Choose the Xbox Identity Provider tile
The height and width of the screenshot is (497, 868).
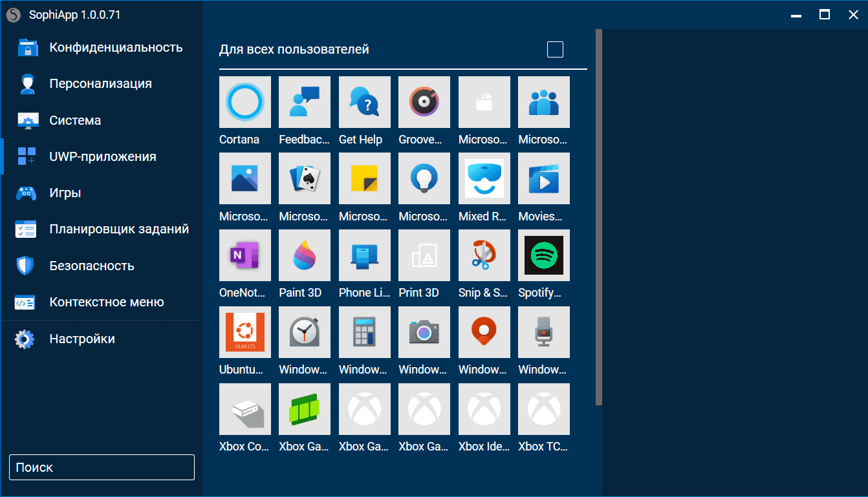pos(484,409)
